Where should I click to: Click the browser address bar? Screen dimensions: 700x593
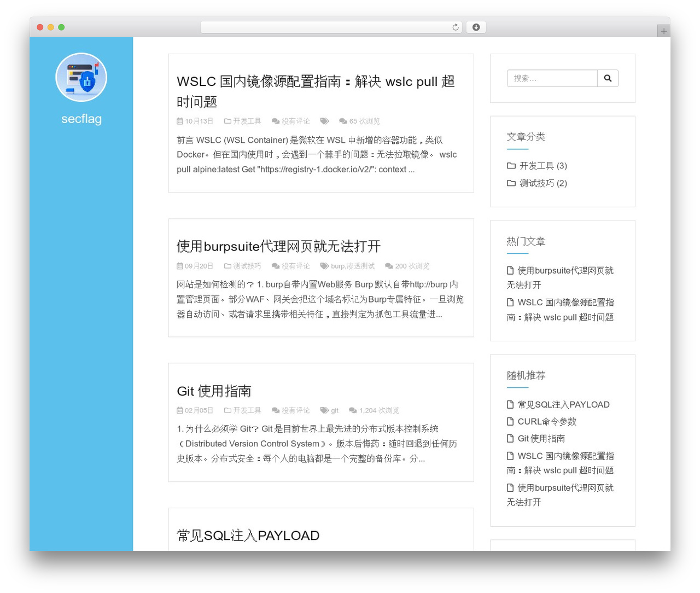(x=331, y=27)
